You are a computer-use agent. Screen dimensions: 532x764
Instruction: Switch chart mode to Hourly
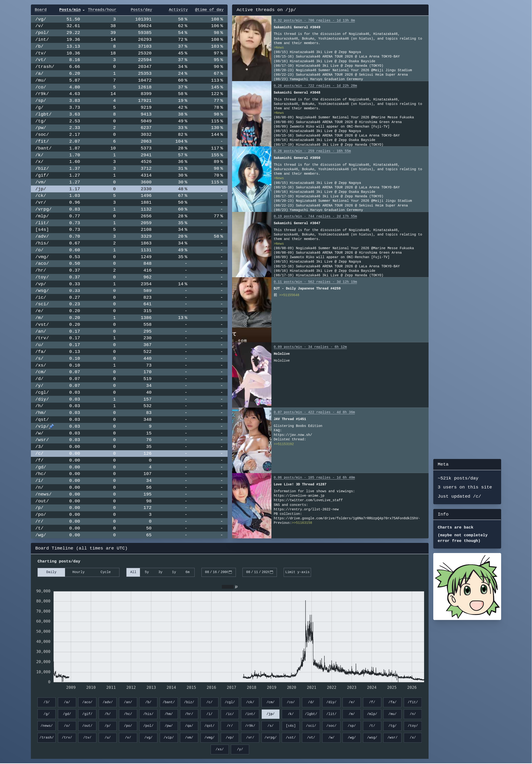click(x=78, y=572)
